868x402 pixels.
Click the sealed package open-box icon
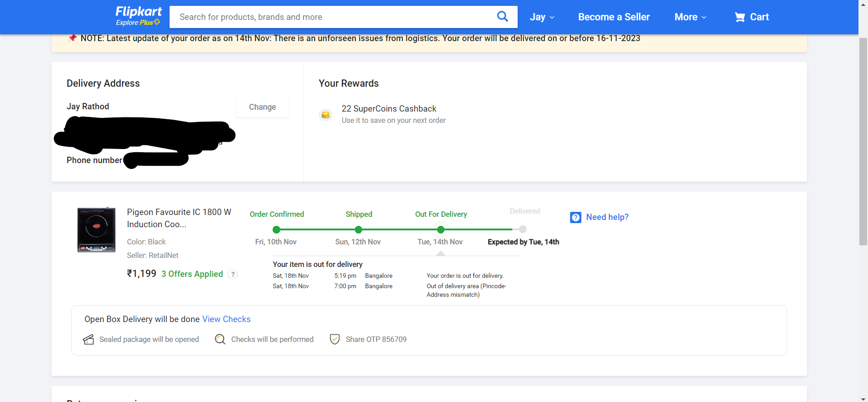tap(89, 339)
